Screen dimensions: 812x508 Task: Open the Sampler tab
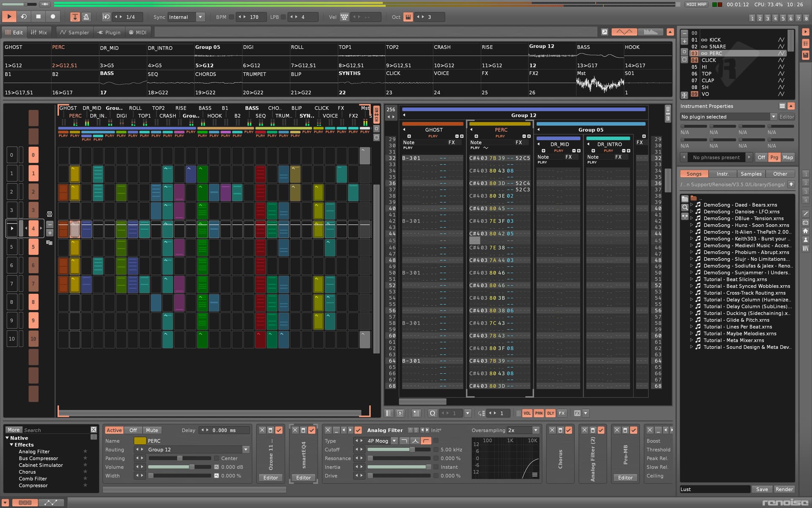tap(74, 32)
